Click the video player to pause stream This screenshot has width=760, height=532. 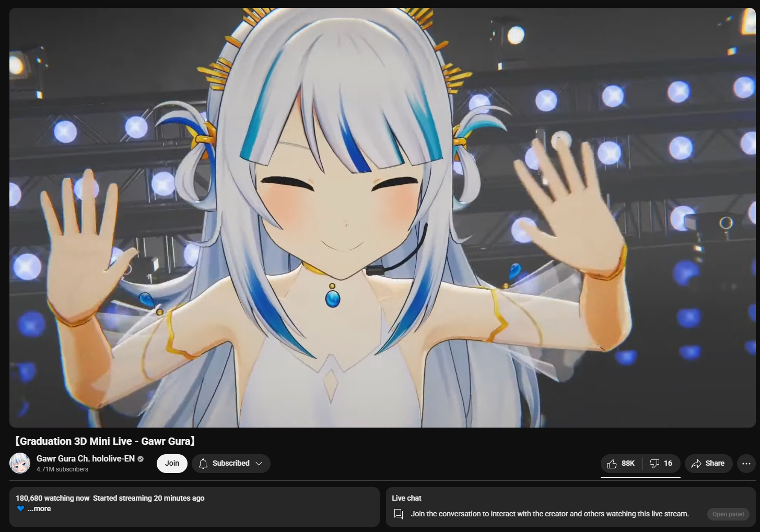[x=382, y=218]
